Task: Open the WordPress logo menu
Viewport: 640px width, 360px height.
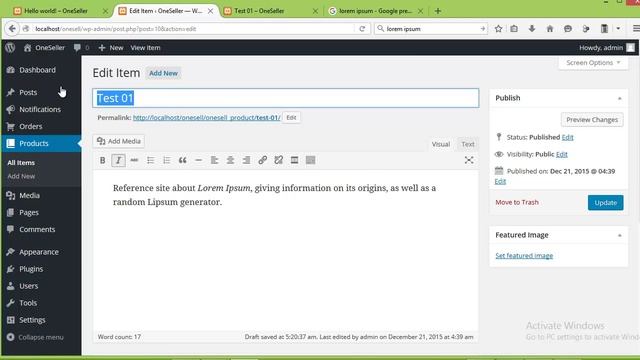Action: (x=10, y=48)
